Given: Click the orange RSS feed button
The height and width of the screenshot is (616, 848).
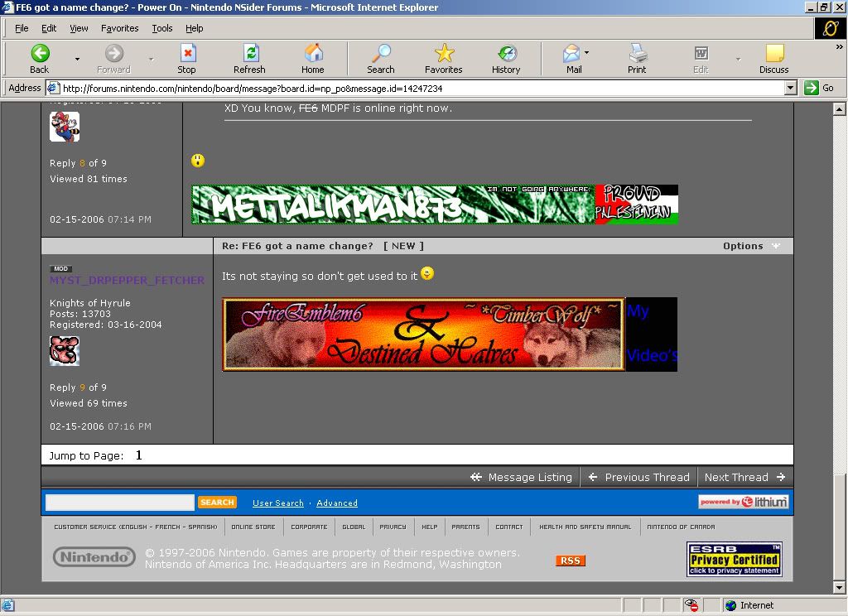Looking at the screenshot, I should coord(571,561).
